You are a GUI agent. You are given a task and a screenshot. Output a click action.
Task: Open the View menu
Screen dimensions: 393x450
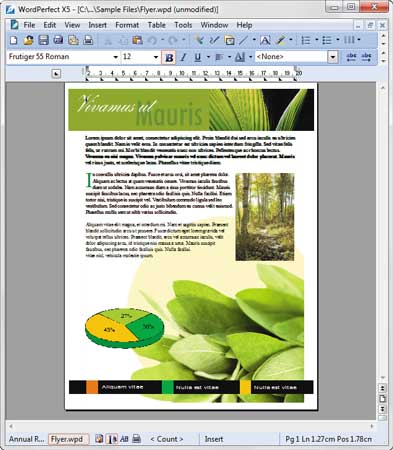pyautogui.click(x=72, y=25)
